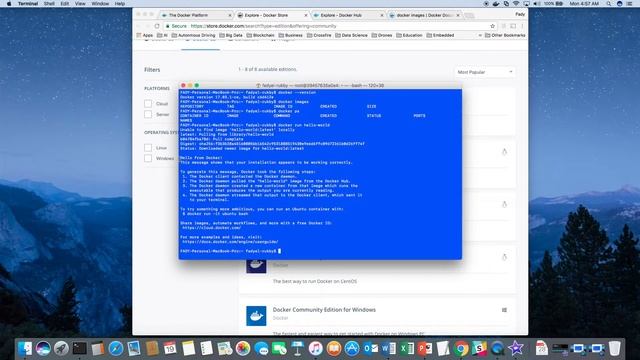The width and height of the screenshot is (640, 360).
Task: Open Spotlight search in menu bar
Action: [609, 4]
